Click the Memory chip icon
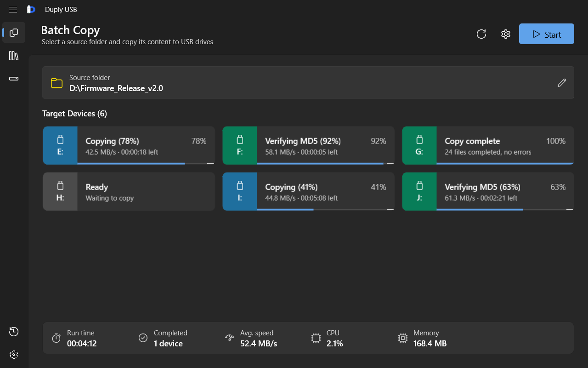588x368 pixels. tap(403, 338)
